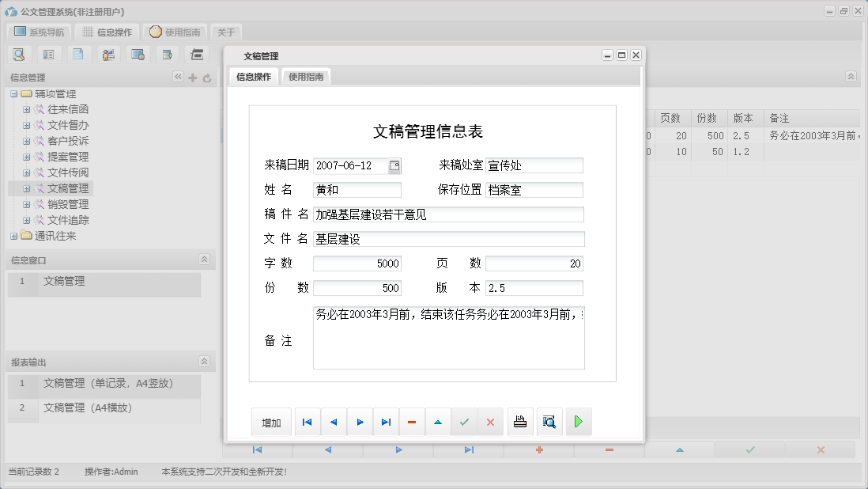868x489 pixels.
Task: Expand the 通讯往来 tree node
Action: click(x=13, y=236)
